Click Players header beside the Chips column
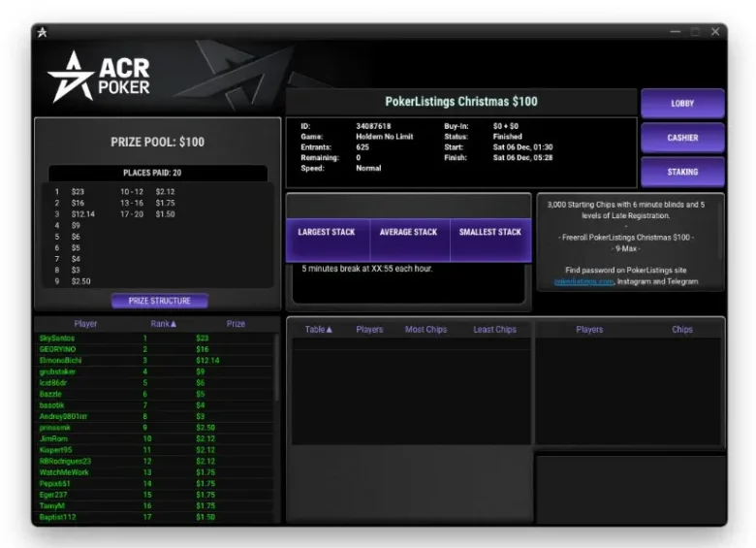Screen dimensions: 756x548 click(589, 330)
